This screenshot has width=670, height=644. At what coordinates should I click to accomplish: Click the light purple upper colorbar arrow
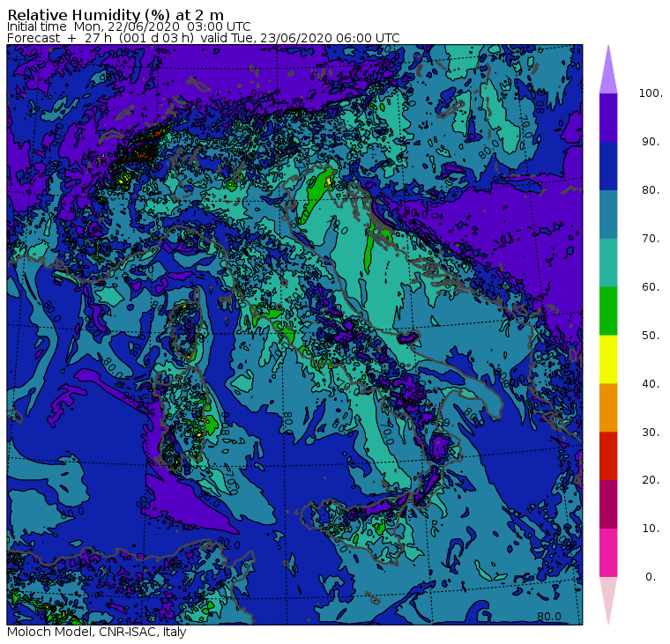(x=608, y=72)
